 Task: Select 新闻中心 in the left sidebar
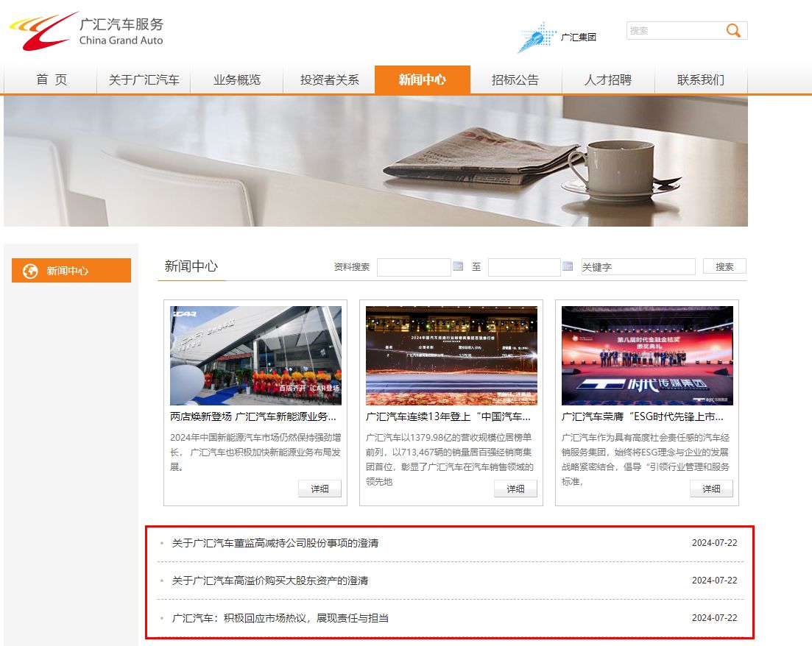tap(71, 271)
